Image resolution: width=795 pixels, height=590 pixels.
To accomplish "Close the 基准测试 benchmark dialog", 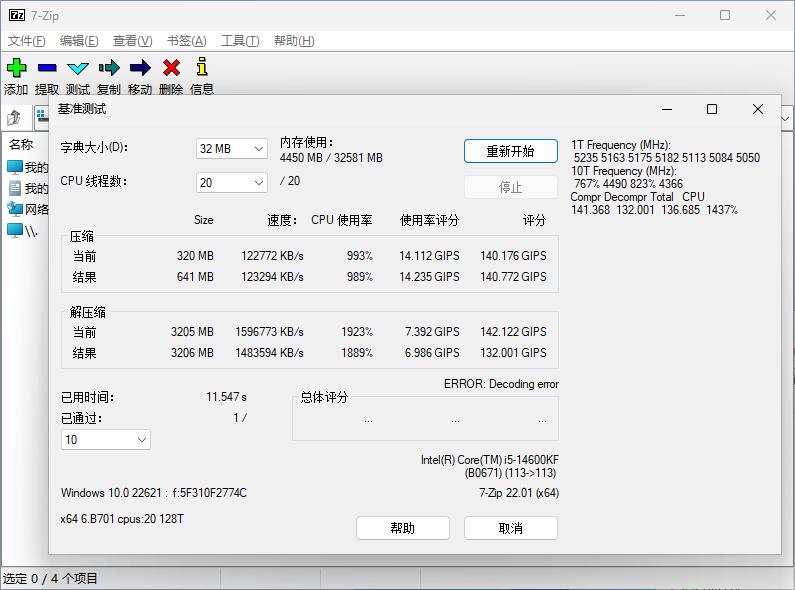I will [x=757, y=109].
